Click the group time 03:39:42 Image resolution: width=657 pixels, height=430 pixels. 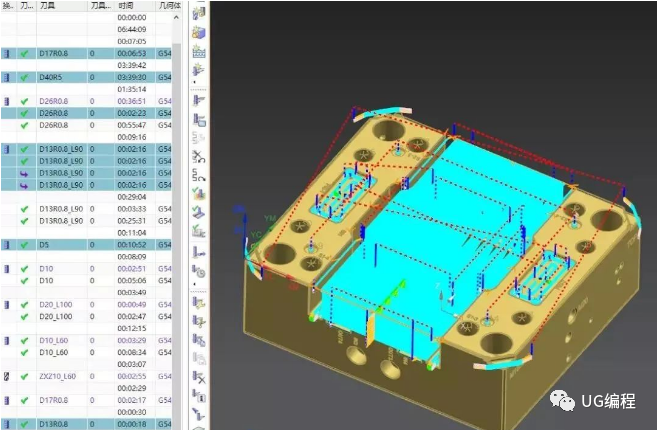coord(132,65)
